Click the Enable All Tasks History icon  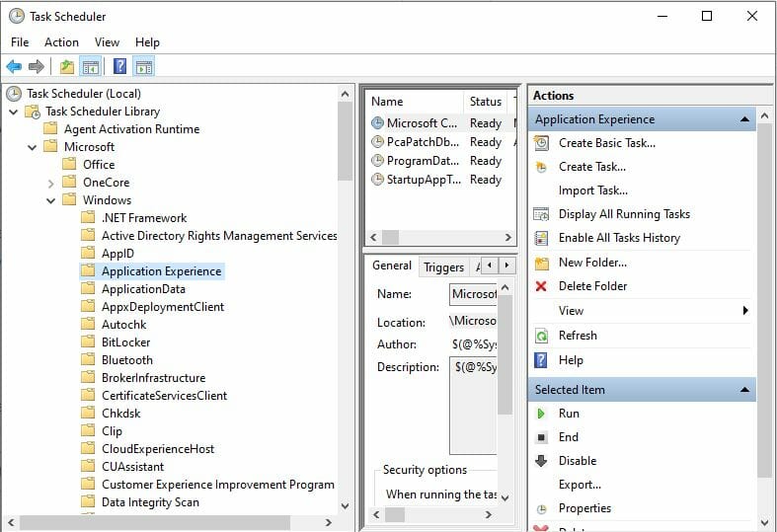point(541,238)
